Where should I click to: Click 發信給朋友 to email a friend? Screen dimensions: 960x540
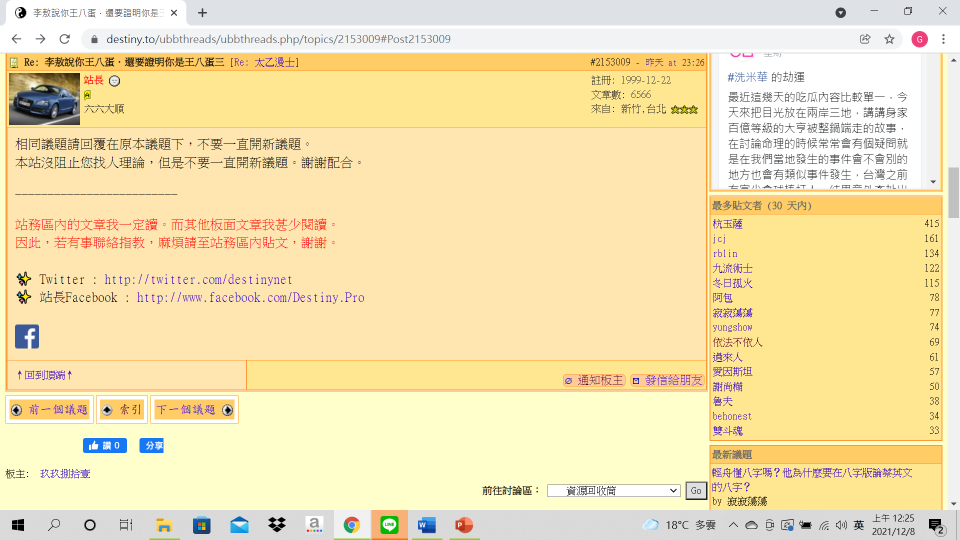(x=667, y=380)
